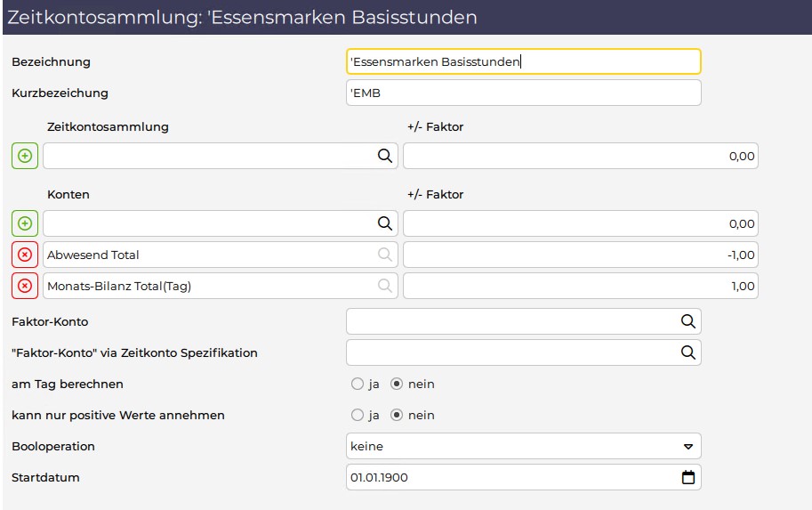Click the Faktor field of Abwesend Total

(581, 255)
